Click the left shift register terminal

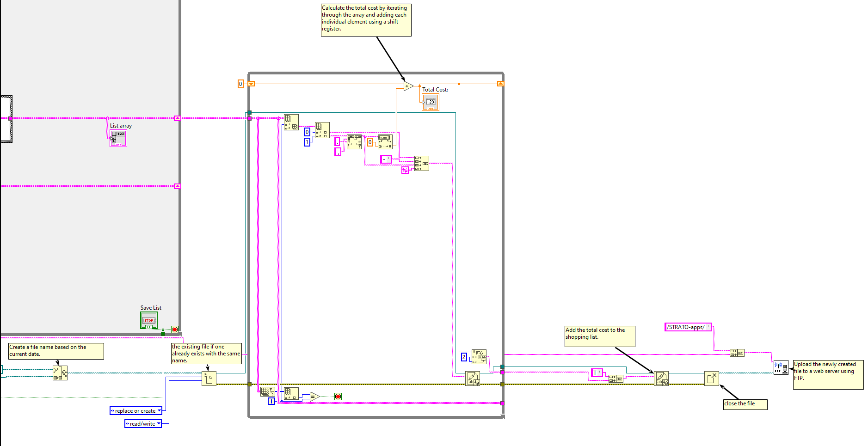click(251, 84)
